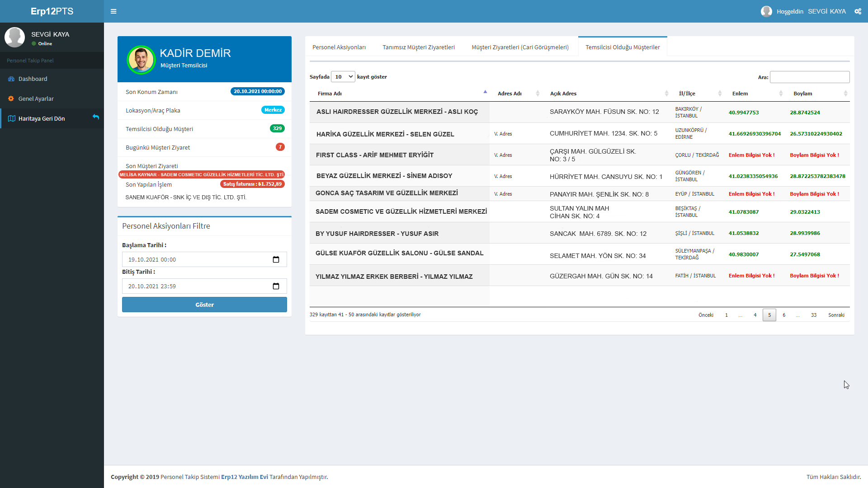Screen dimensions: 868x488
Task: Click into the Ara search field
Action: point(809,77)
